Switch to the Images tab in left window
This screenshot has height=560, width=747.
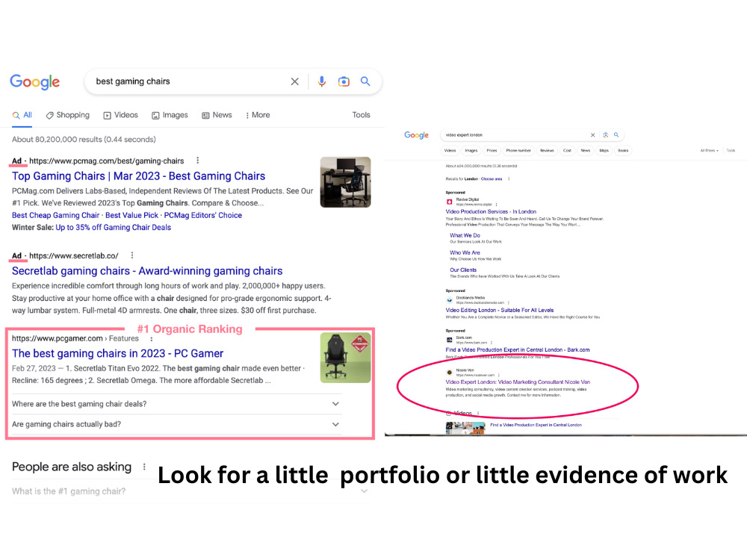(x=170, y=115)
